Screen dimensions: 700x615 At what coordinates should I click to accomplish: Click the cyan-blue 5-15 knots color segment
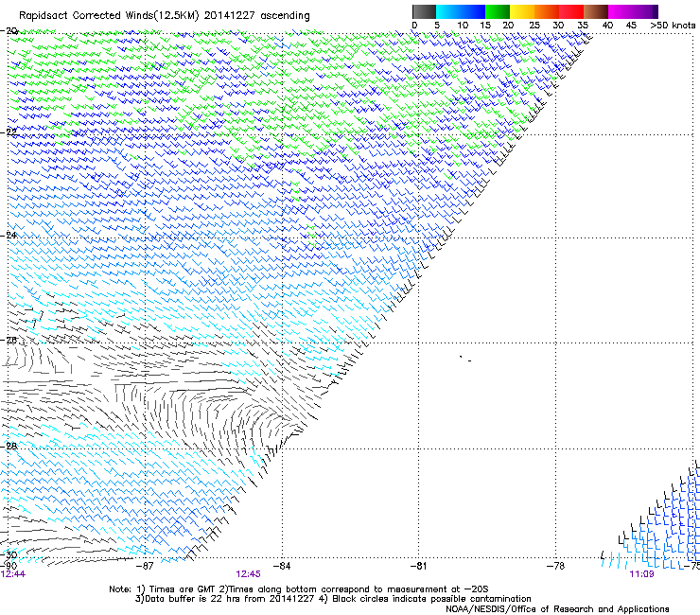(461, 11)
